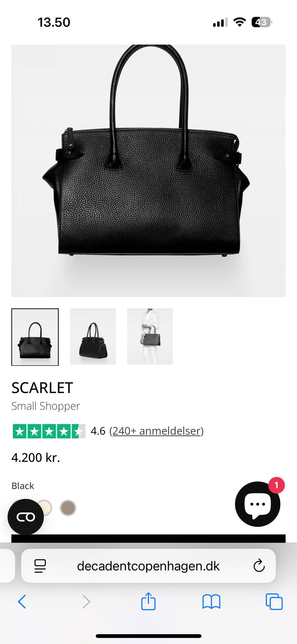Show all open Safari tabs

[274, 602]
